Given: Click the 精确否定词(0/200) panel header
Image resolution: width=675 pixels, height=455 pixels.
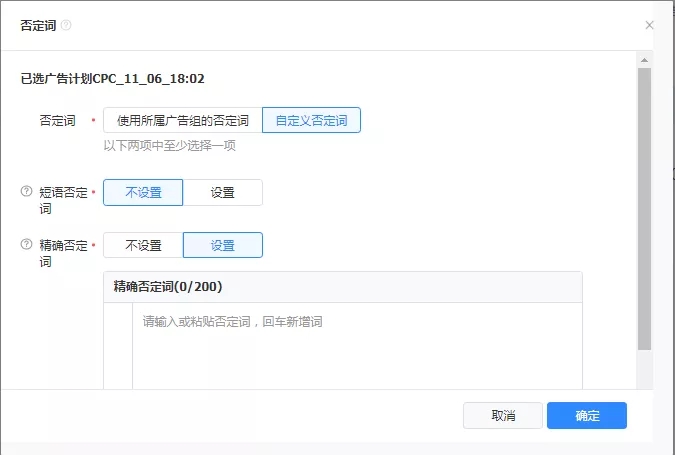Looking at the screenshot, I should (x=342, y=287).
